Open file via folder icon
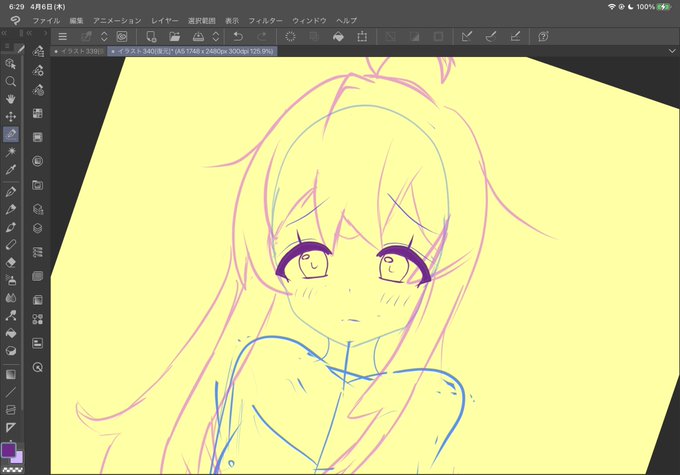 click(x=175, y=37)
